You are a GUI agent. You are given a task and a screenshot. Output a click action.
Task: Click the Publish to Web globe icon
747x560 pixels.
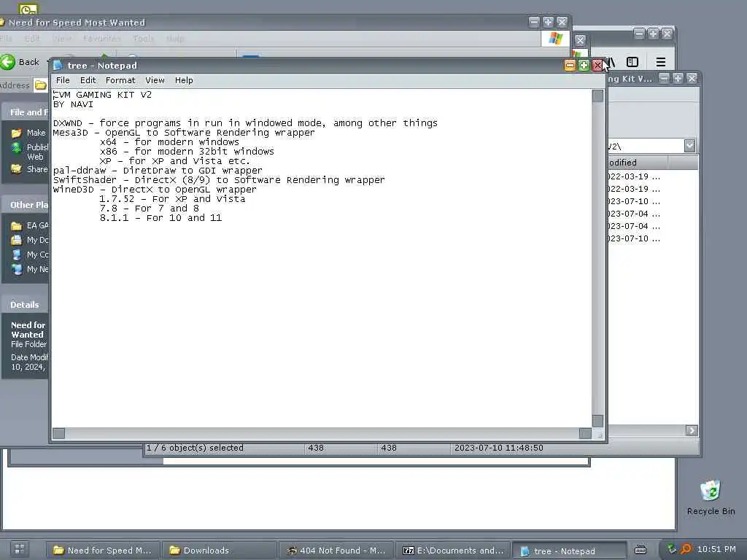tap(16, 148)
